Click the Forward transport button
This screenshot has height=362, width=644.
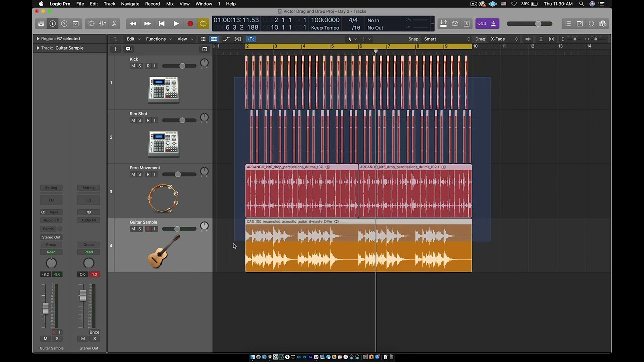[147, 24]
